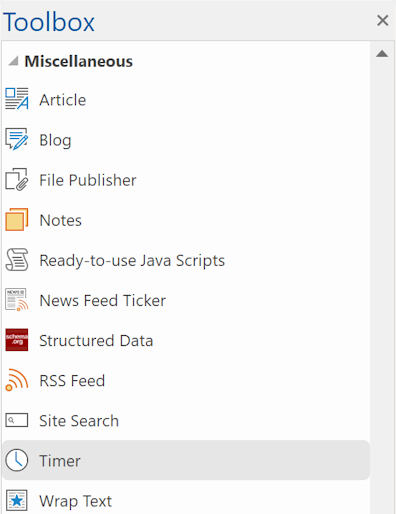Choose the Wrap Text star icon
The width and height of the screenshot is (396, 514).
click(x=17, y=500)
